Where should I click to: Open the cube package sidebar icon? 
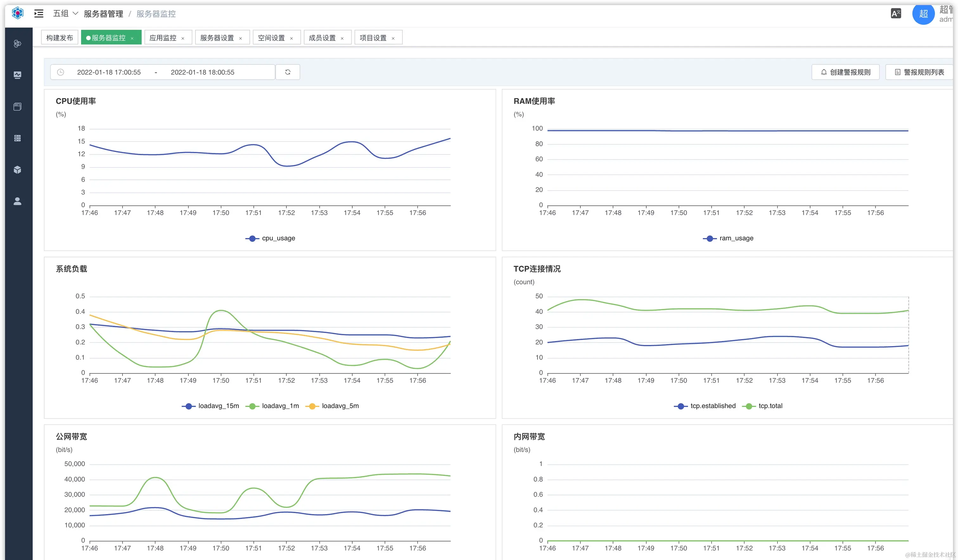point(17,170)
